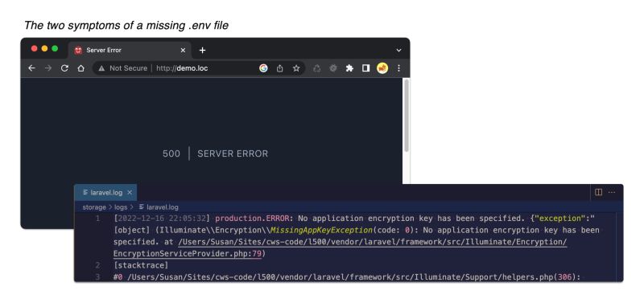Open the editor more actions menu
This screenshot has height=303, width=644.
(x=612, y=192)
